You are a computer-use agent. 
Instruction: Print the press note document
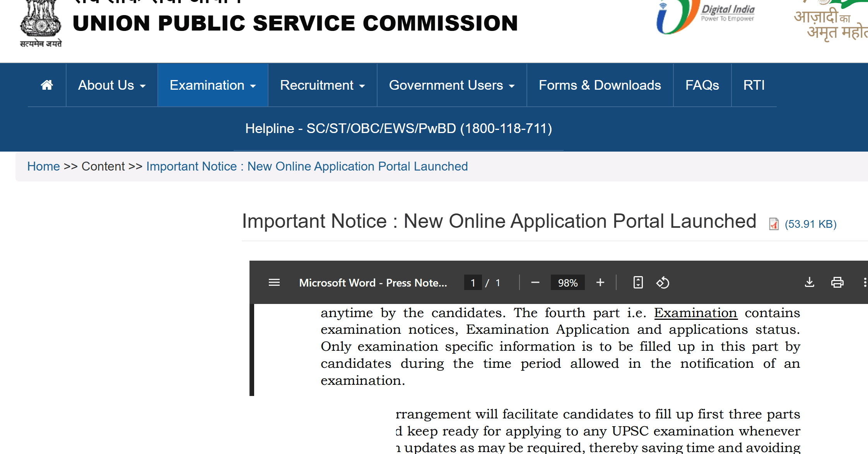[x=837, y=282]
